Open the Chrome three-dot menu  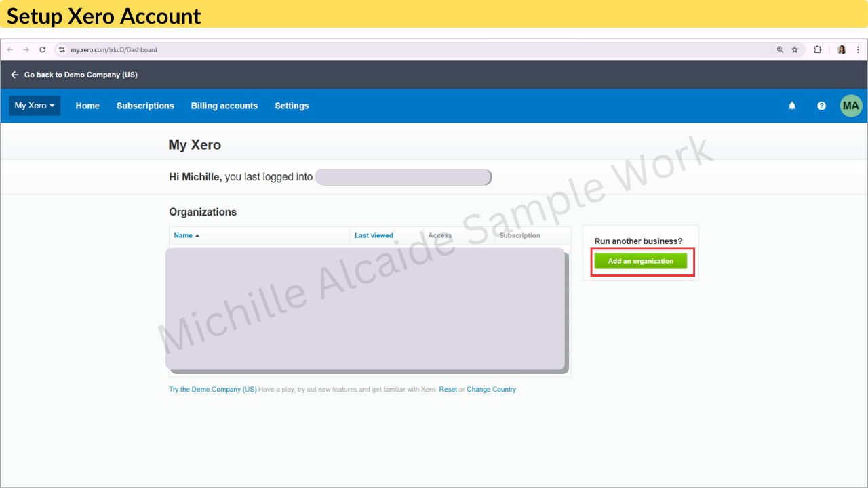point(858,49)
